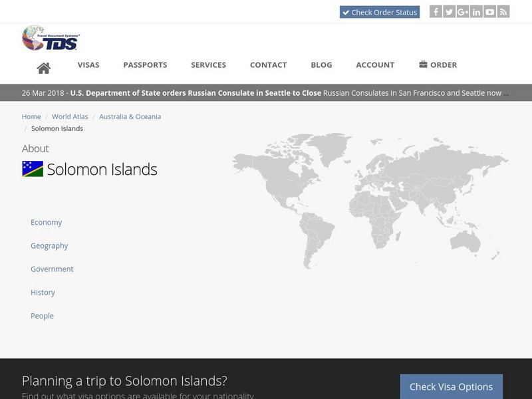Open the LinkedIn icon
532x399 pixels.
pyautogui.click(x=476, y=11)
